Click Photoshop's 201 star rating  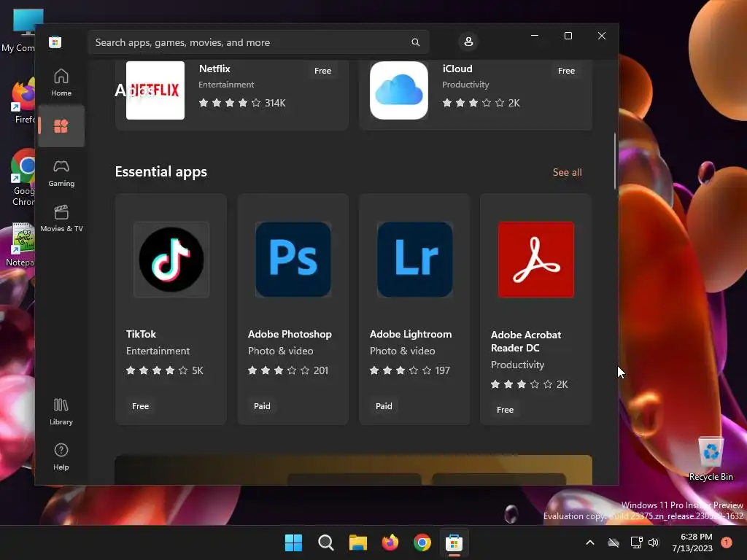(x=287, y=370)
